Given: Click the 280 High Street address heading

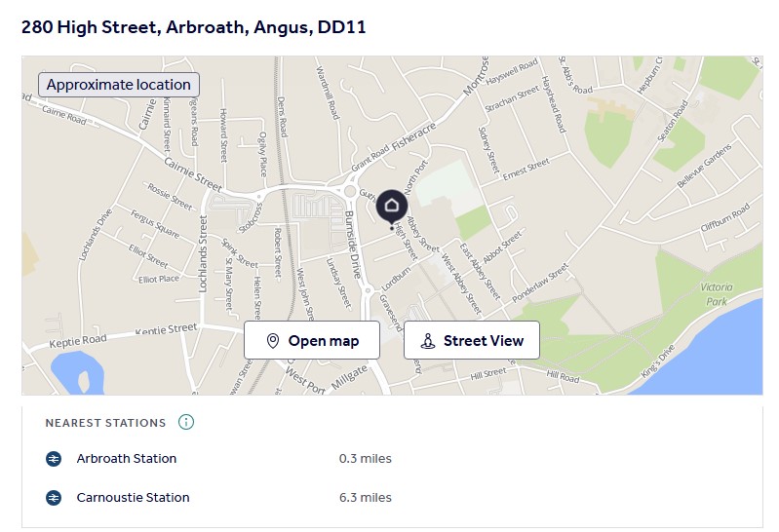Looking at the screenshot, I should click(194, 27).
